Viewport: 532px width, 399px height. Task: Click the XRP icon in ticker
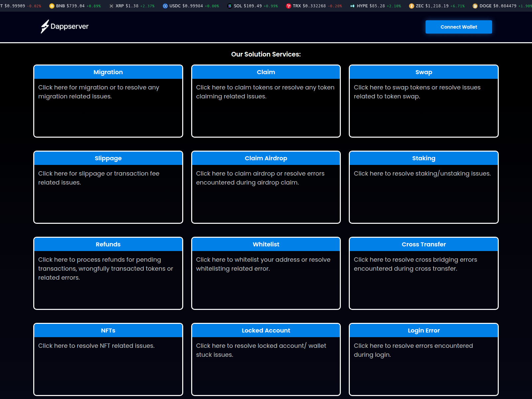(x=111, y=6)
